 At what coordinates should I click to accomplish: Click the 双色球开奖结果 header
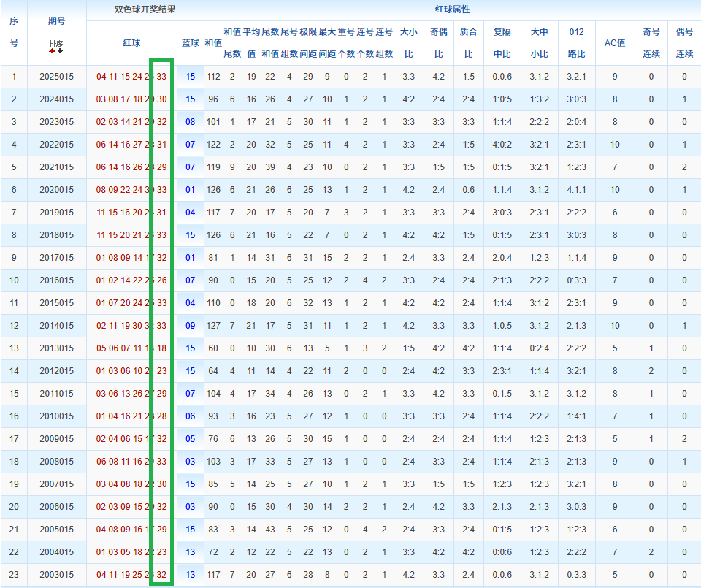tap(145, 10)
